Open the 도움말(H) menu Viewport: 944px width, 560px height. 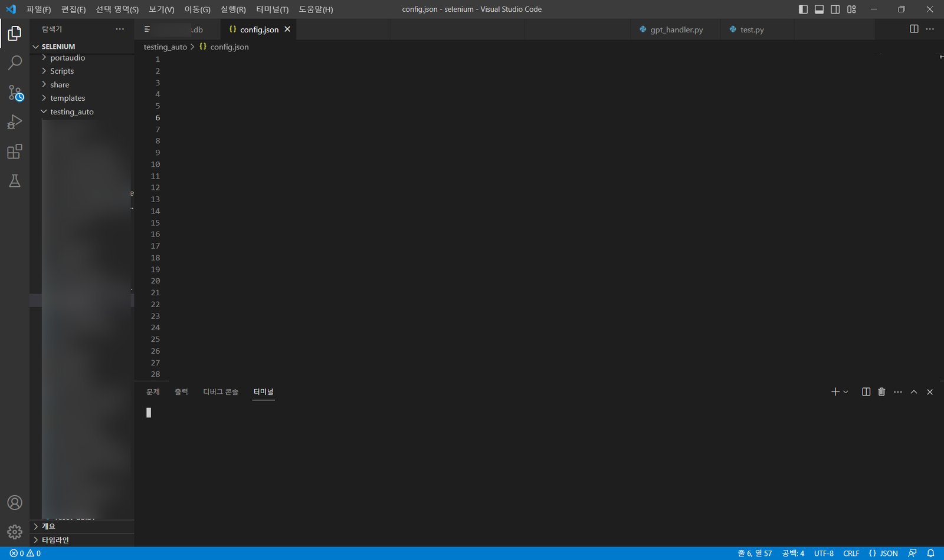point(316,9)
